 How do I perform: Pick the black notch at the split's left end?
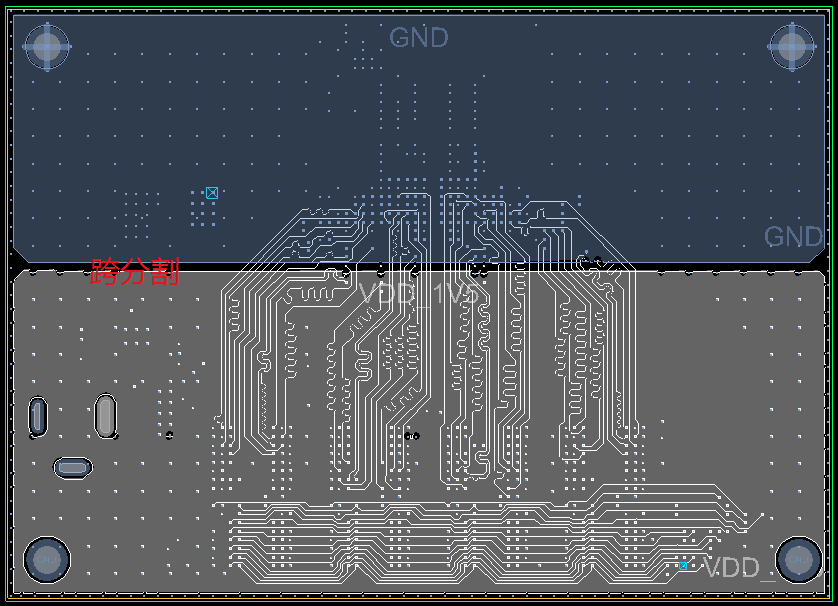pyautogui.click(x=17, y=262)
